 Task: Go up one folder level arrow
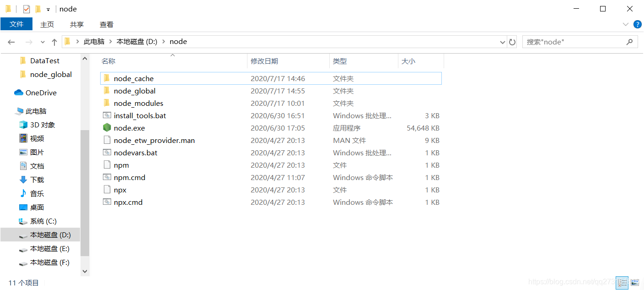[54, 42]
